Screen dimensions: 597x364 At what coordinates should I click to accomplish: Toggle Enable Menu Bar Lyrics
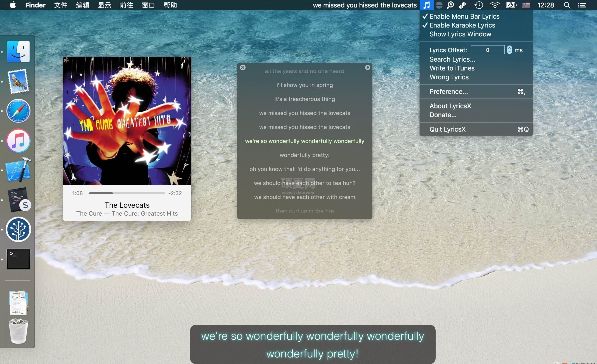[x=464, y=16]
